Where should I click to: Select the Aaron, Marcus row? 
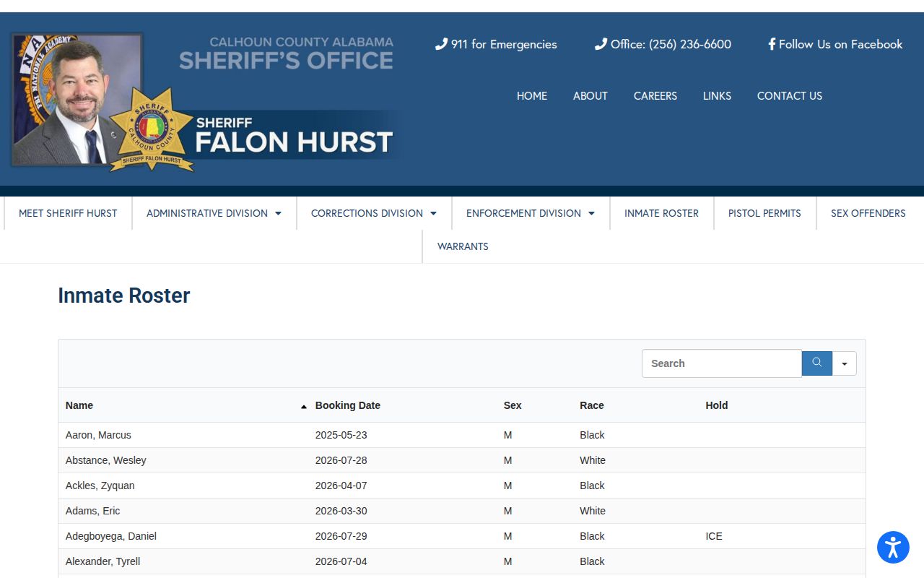(462, 435)
